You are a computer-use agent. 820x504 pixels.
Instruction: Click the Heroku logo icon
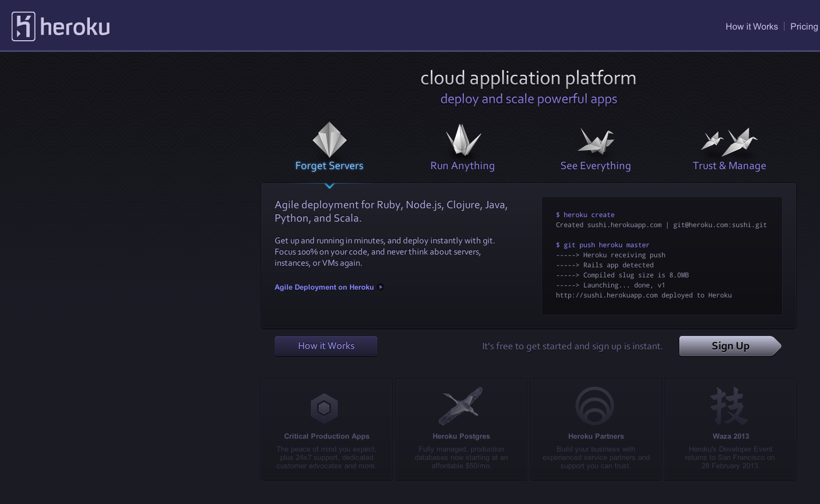(23, 26)
